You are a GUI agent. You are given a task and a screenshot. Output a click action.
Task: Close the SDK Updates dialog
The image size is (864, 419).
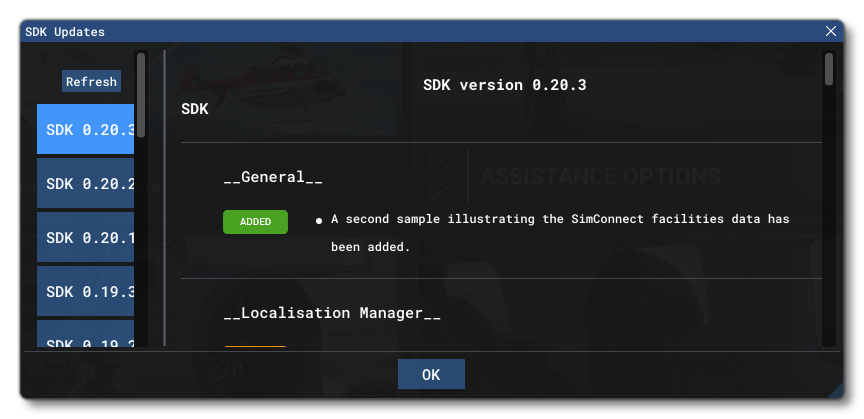[830, 31]
